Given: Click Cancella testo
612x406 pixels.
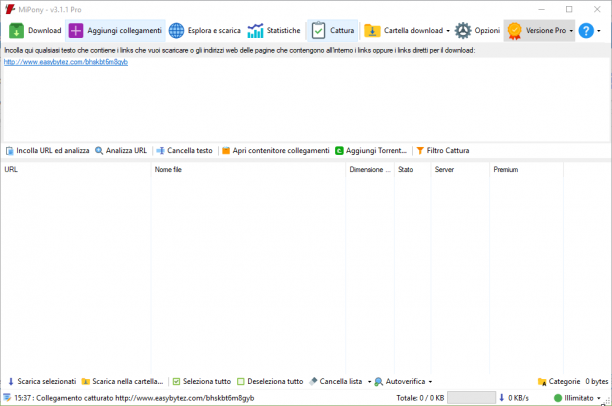Looking at the screenshot, I should 185,151.
